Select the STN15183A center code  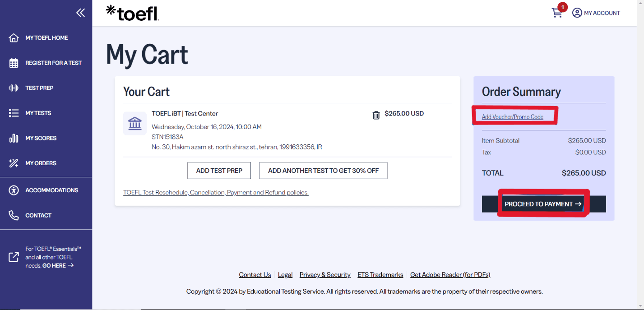[167, 137]
